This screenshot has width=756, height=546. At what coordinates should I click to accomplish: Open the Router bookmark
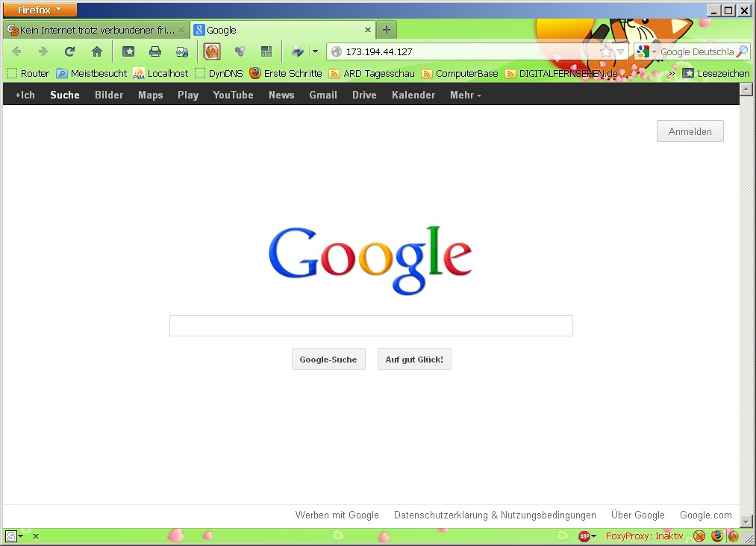[x=28, y=73]
